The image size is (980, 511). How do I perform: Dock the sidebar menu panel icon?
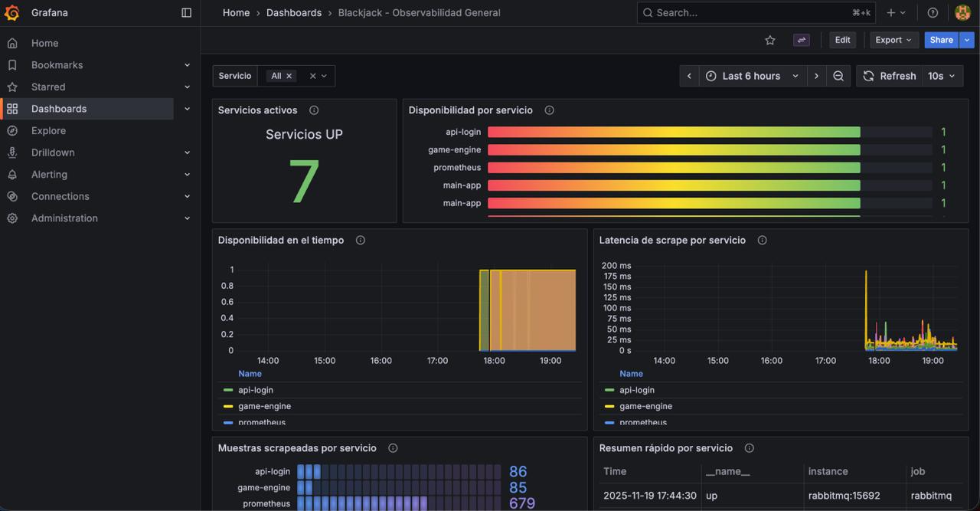pyautogui.click(x=186, y=12)
